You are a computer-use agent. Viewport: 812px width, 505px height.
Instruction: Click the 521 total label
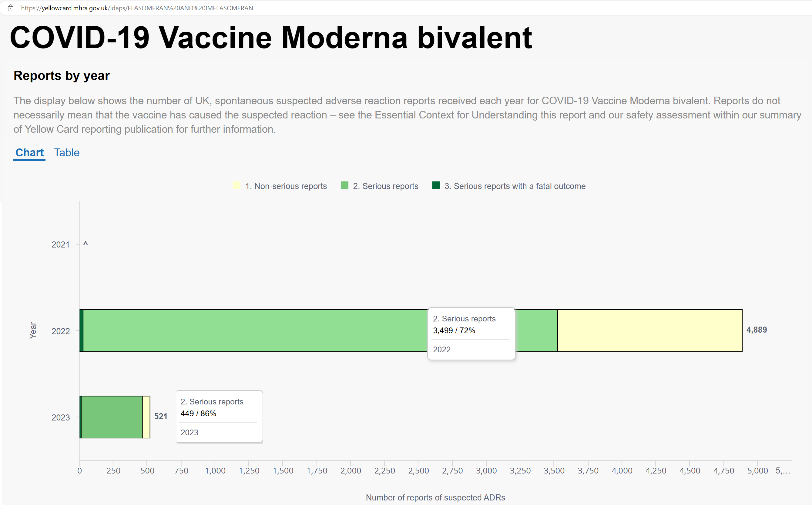(x=160, y=417)
